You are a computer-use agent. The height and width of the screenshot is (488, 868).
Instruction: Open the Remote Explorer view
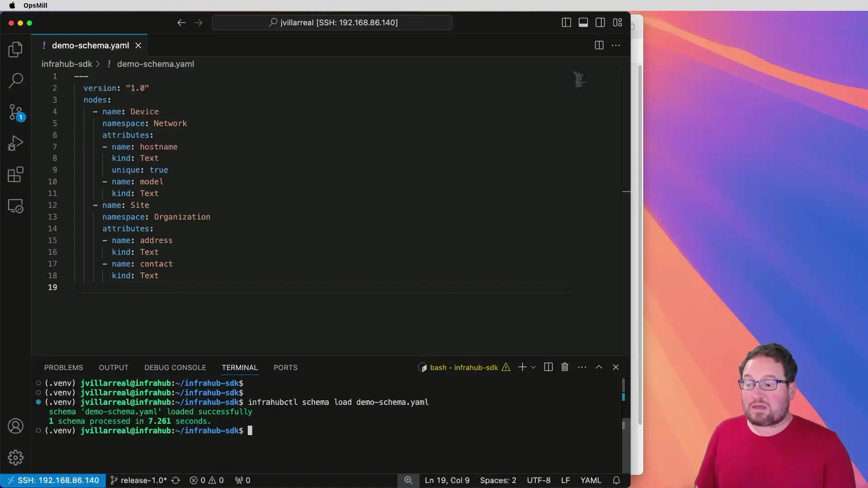click(15, 206)
